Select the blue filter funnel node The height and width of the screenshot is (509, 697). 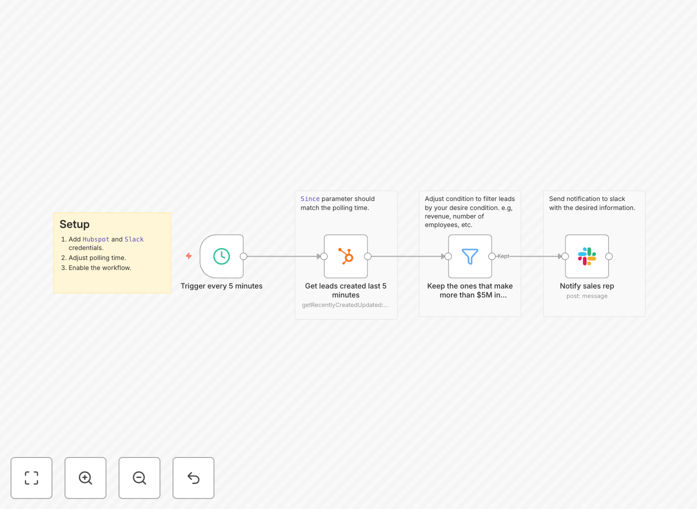coord(470,256)
